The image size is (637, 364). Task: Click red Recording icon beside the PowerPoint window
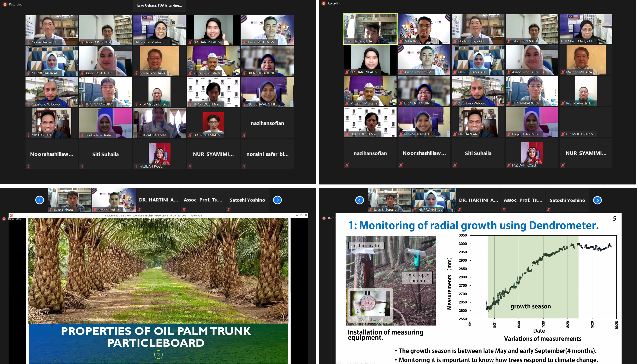(x=4, y=219)
